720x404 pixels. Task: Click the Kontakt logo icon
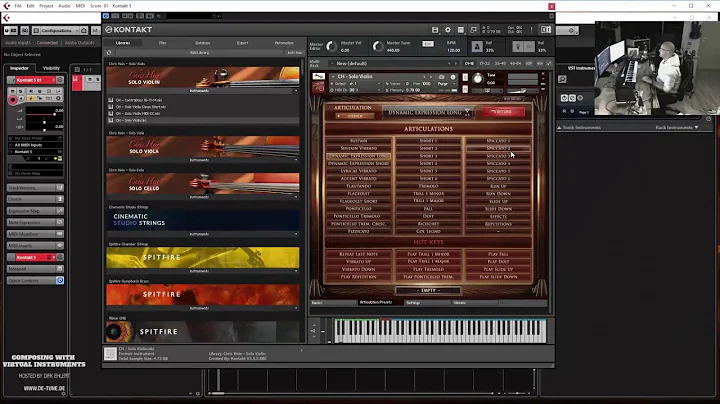[x=109, y=30]
